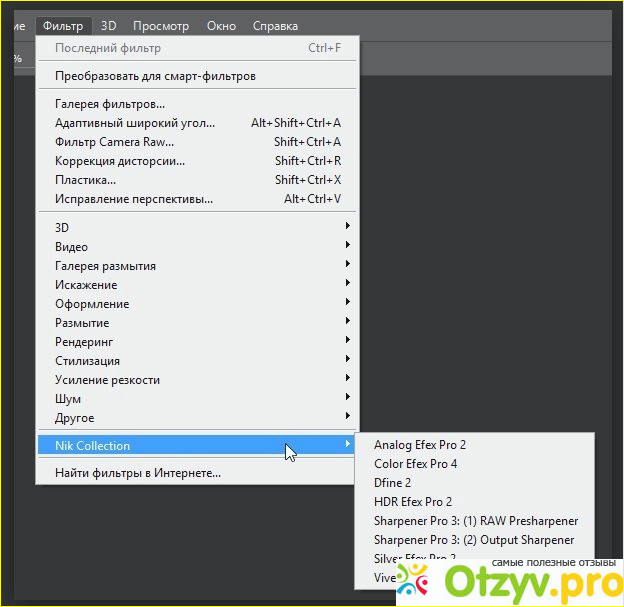Open the Справка menu
The width and height of the screenshot is (624, 607).
[x=274, y=26]
